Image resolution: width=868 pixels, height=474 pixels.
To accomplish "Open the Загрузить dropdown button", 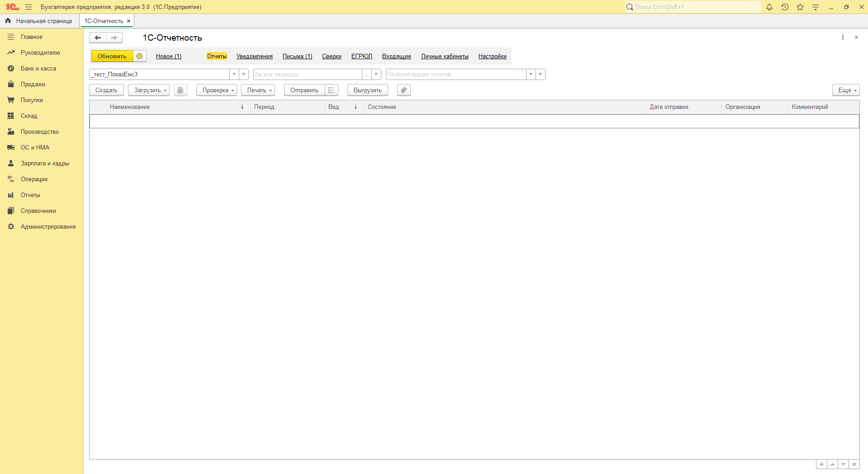I will click(x=149, y=90).
